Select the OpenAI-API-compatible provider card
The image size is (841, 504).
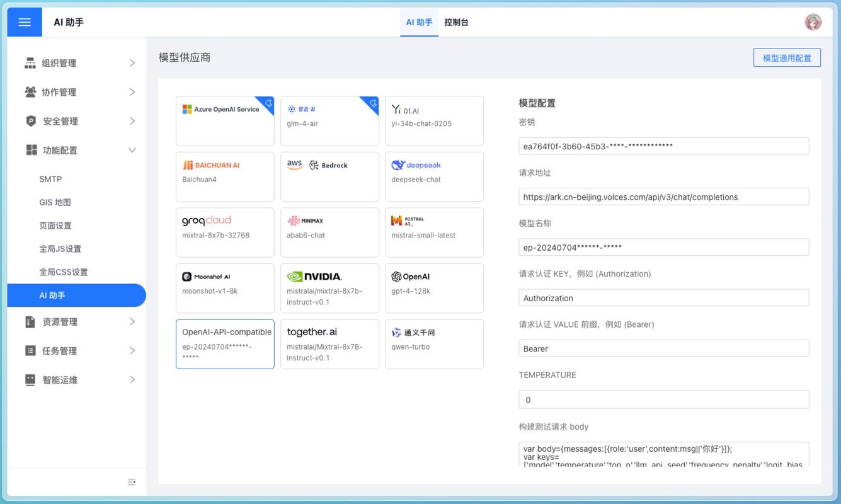click(x=225, y=344)
